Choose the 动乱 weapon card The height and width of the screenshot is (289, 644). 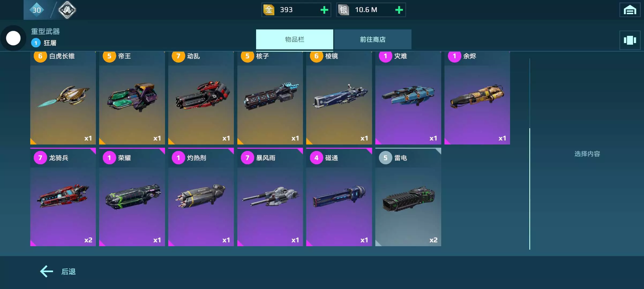201,98
